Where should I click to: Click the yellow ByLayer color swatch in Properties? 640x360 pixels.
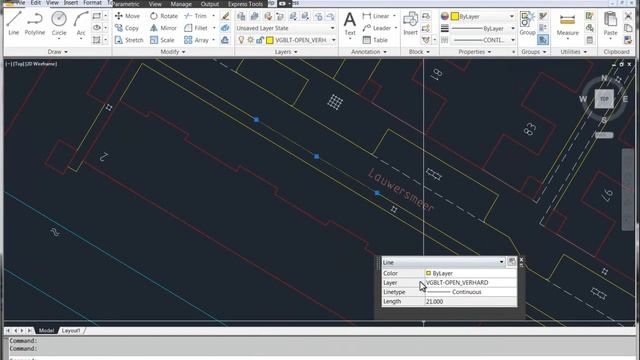click(x=455, y=16)
